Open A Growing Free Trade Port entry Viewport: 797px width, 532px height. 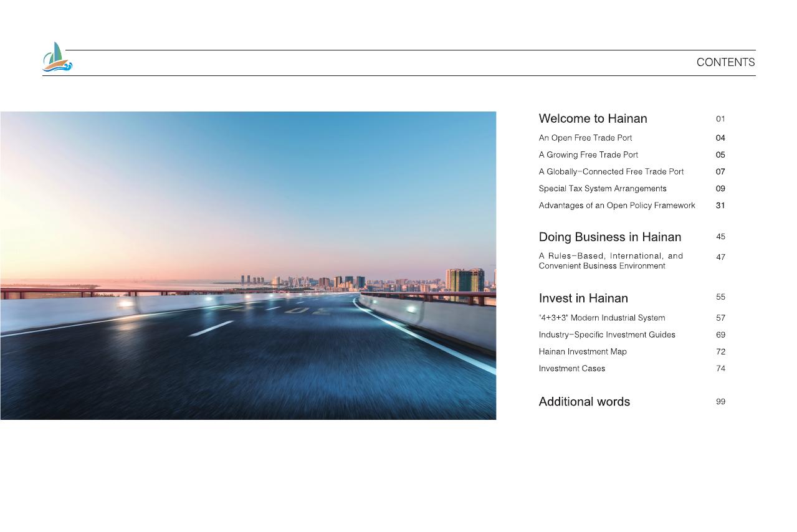pyautogui.click(x=588, y=154)
